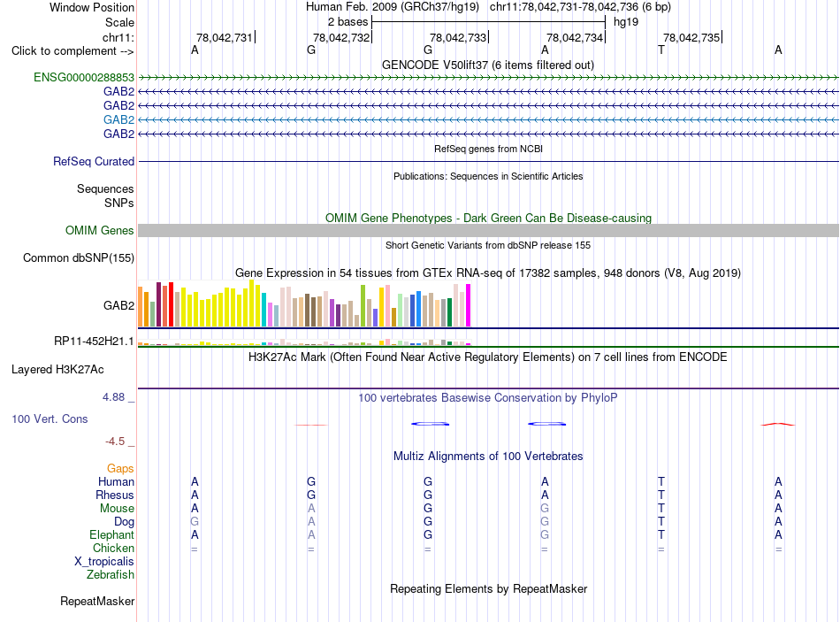840x622 pixels.
Task: Click the 100 Vert. Cons label
Action: pyautogui.click(x=50, y=419)
